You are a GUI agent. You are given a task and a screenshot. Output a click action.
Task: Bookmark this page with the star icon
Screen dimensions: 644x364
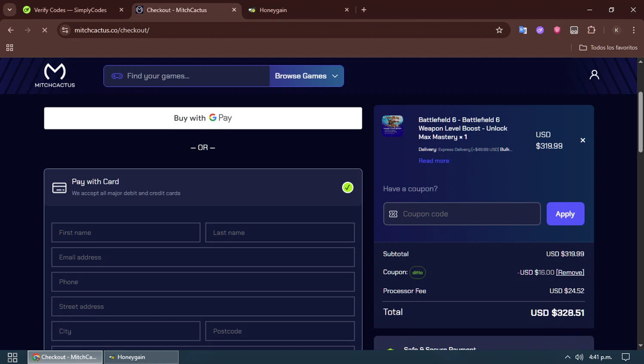point(499,30)
